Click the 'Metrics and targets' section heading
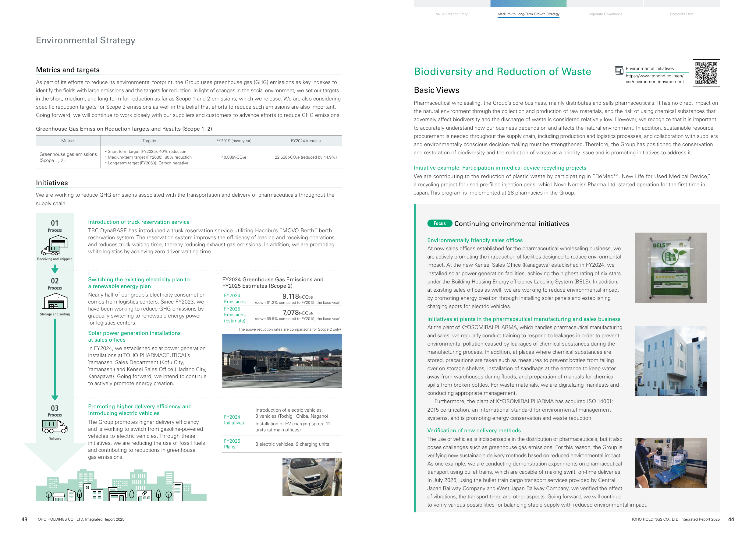This screenshot has height=534, width=756. pos(68,70)
